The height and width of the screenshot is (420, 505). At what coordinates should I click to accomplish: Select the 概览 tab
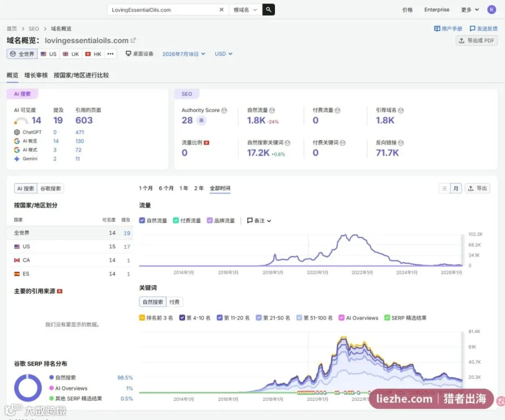click(x=12, y=75)
